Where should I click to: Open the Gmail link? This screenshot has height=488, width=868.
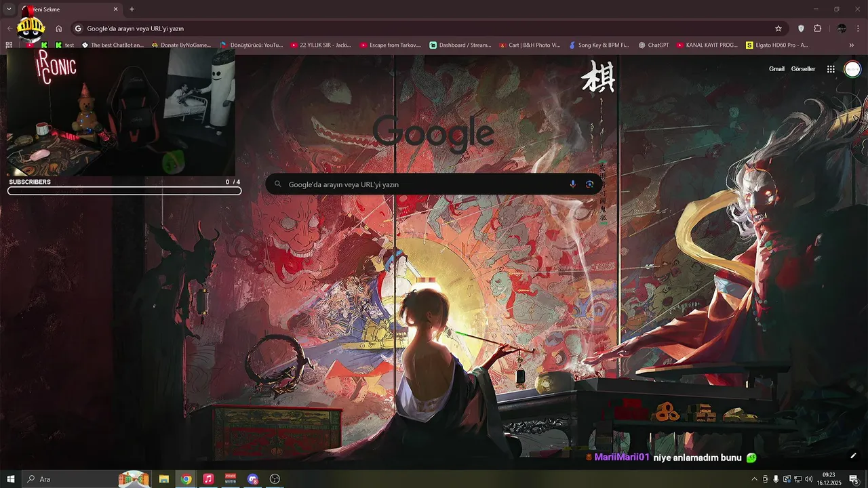(776, 69)
